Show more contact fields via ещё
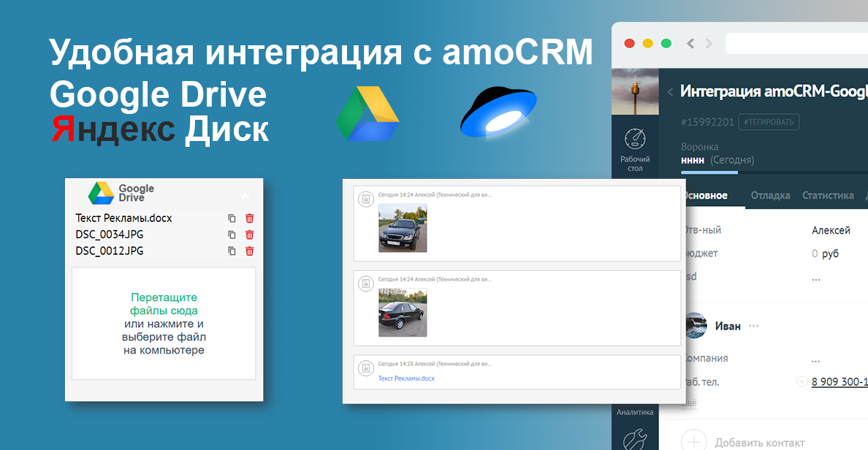 pos(689,403)
